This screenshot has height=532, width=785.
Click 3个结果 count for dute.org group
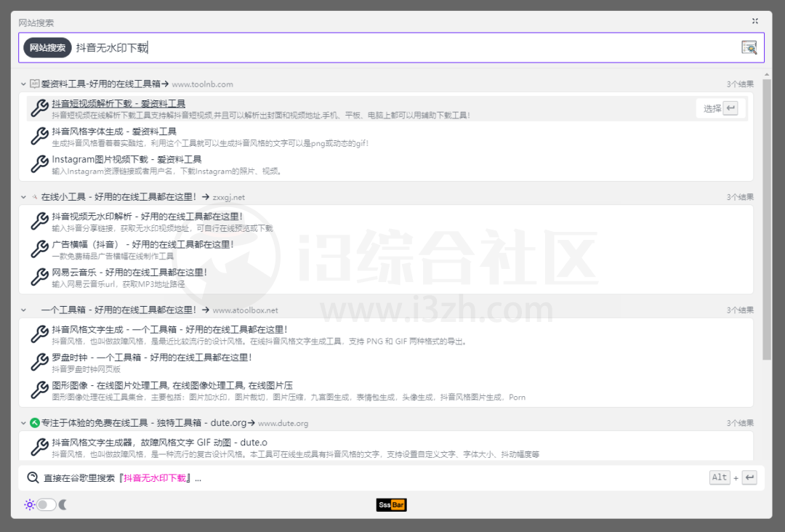[x=740, y=424]
